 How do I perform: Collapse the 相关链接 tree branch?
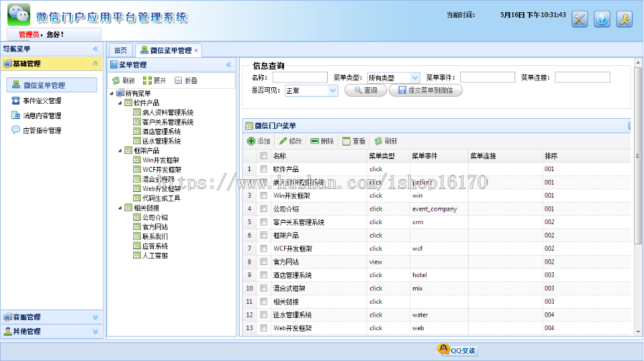tap(120, 208)
